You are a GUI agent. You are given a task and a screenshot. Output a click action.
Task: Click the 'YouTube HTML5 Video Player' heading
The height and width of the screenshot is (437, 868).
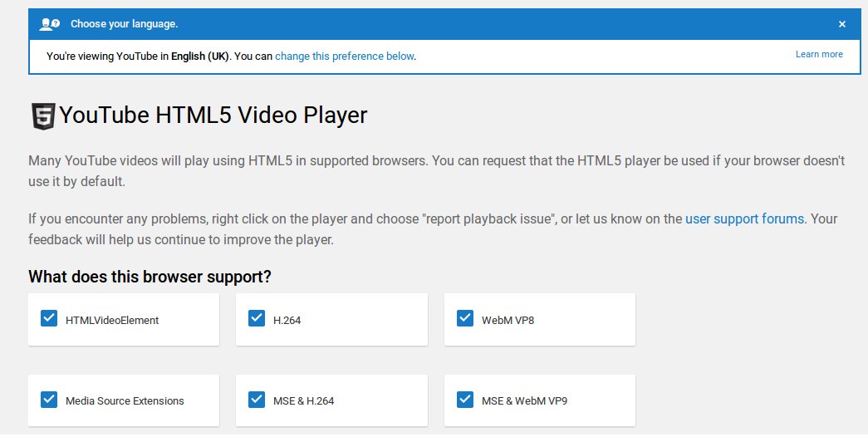pyautogui.click(x=213, y=115)
